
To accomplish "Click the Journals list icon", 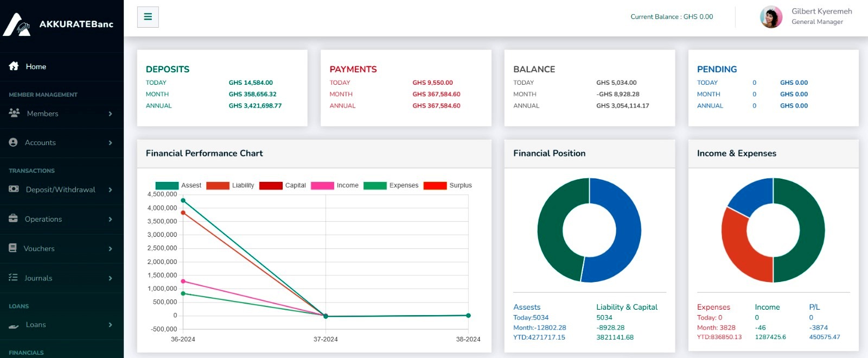I will tap(14, 278).
